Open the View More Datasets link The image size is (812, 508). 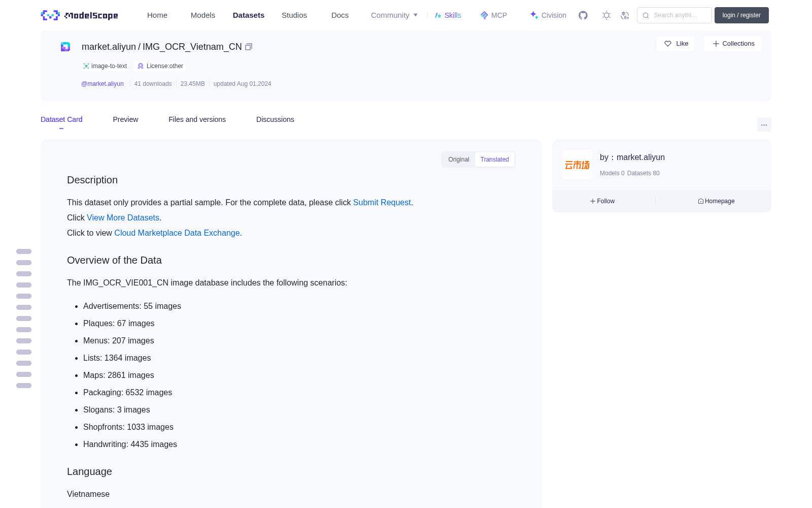tap(123, 217)
